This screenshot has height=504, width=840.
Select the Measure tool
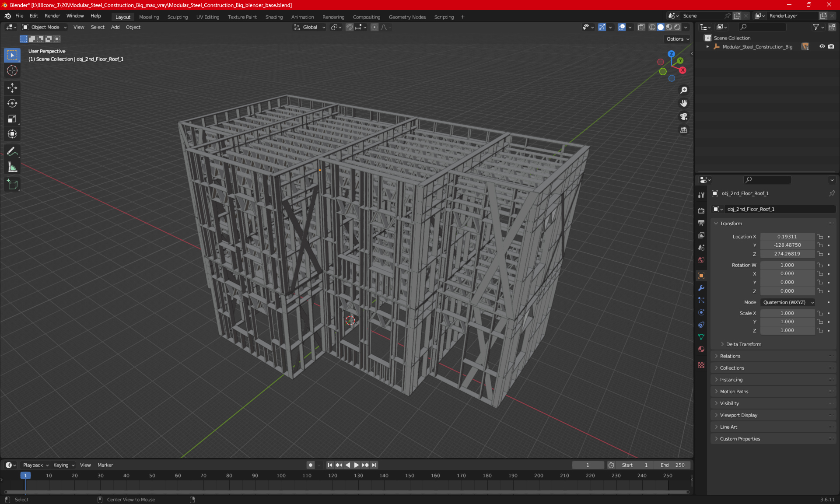click(x=12, y=167)
